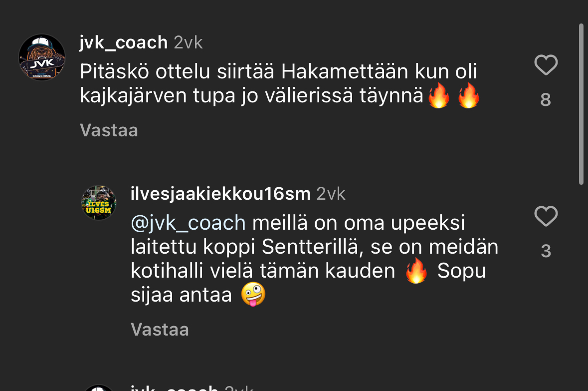
Task: Like the jvk_coach comment about Hakametsä
Action: 546,65
